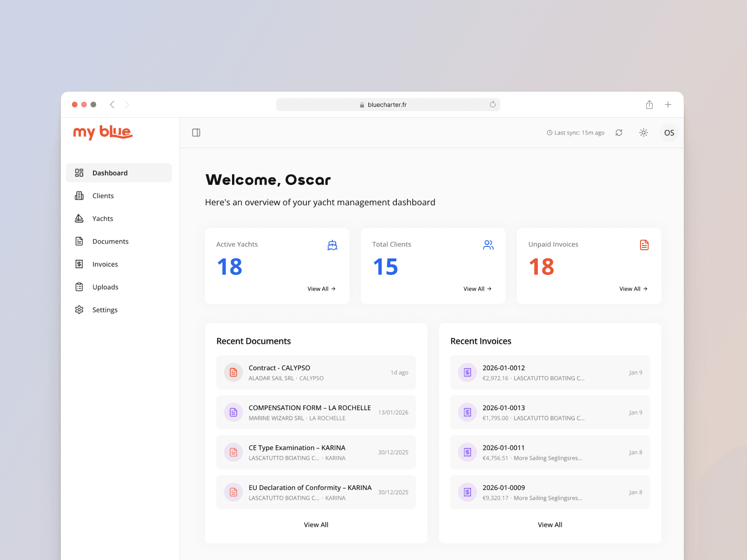The height and width of the screenshot is (560, 747).
Task: Click Contract - CALYPSO document icon
Action: click(233, 372)
